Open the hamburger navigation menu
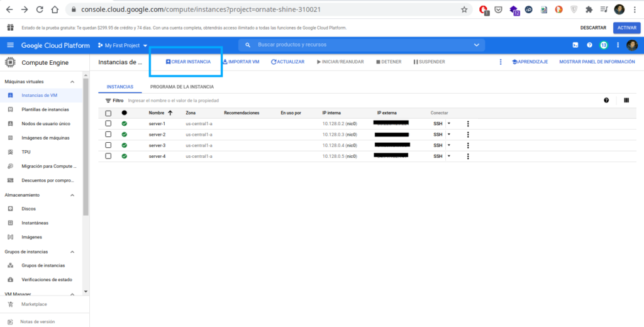 (10, 45)
